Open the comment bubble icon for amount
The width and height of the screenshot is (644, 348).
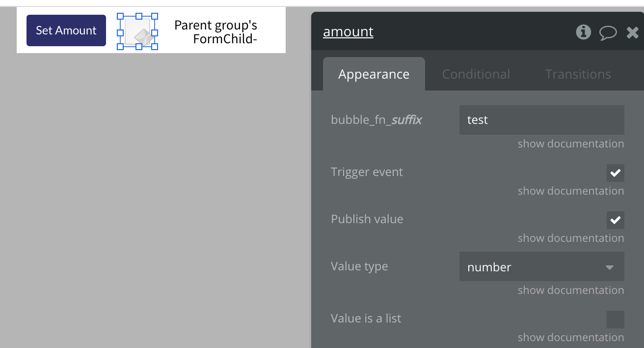coord(608,33)
